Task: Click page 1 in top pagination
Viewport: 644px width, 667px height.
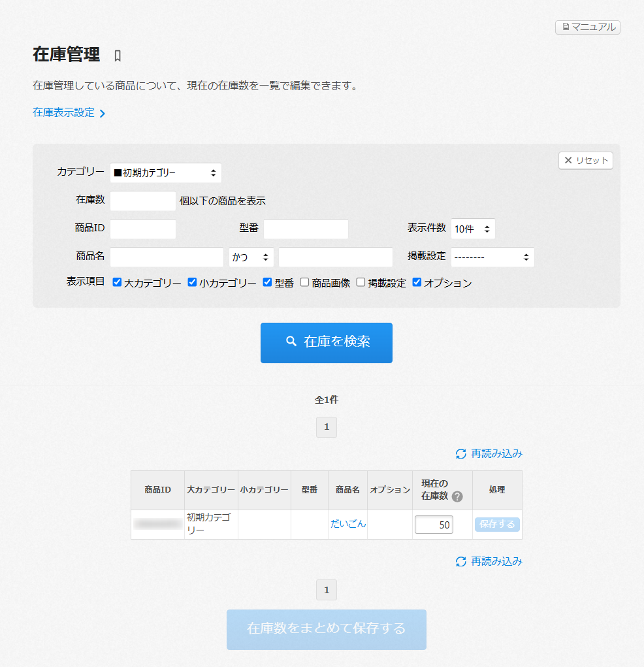Action: [327, 427]
